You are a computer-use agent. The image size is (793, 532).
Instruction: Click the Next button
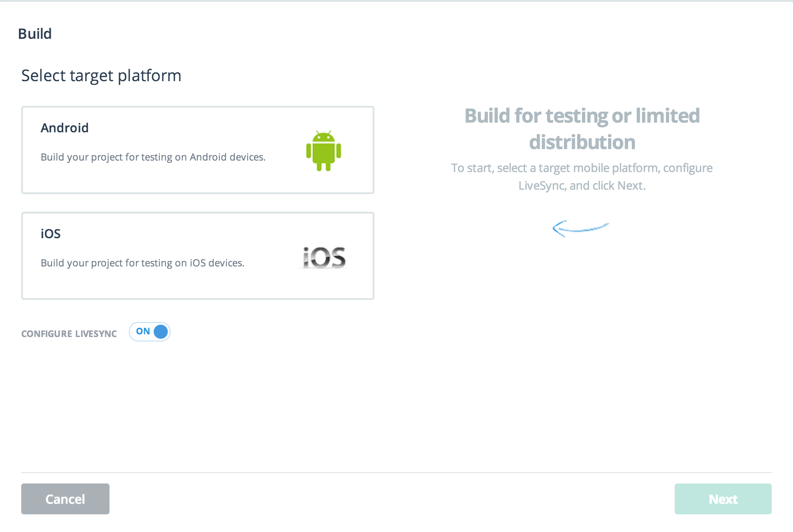click(723, 499)
